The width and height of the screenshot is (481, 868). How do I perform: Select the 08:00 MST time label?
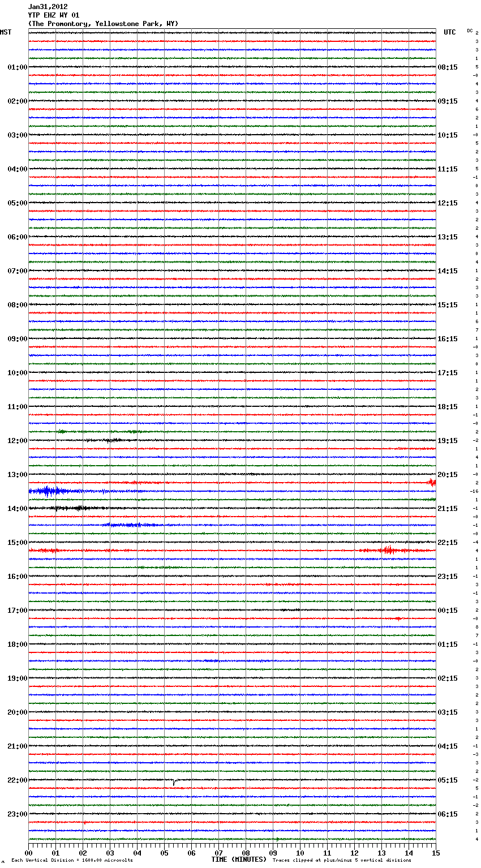pyautogui.click(x=17, y=305)
